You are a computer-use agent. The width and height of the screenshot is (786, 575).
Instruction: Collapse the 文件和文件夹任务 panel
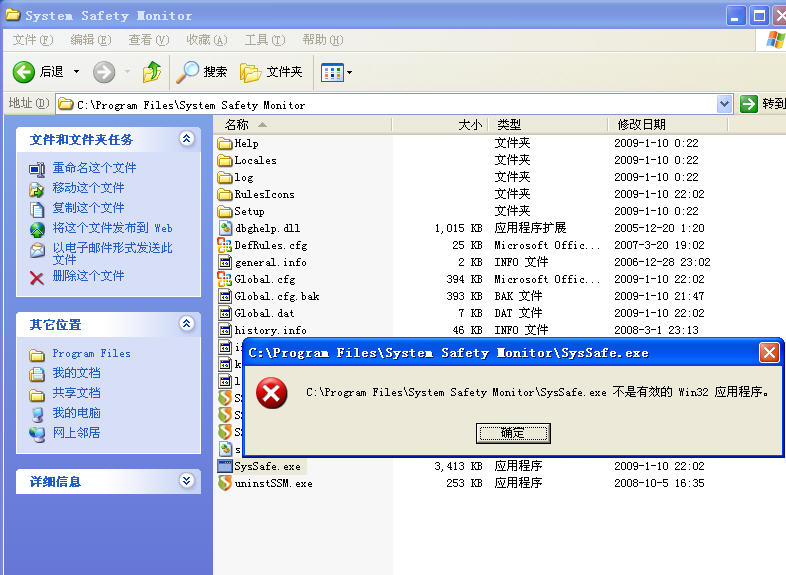pyautogui.click(x=186, y=138)
